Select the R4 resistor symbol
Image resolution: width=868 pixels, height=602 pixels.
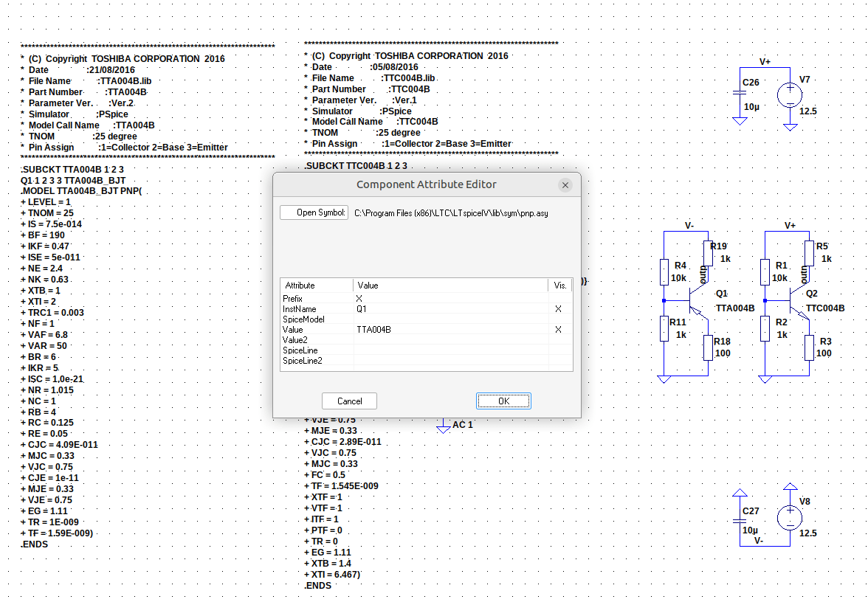coord(664,272)
